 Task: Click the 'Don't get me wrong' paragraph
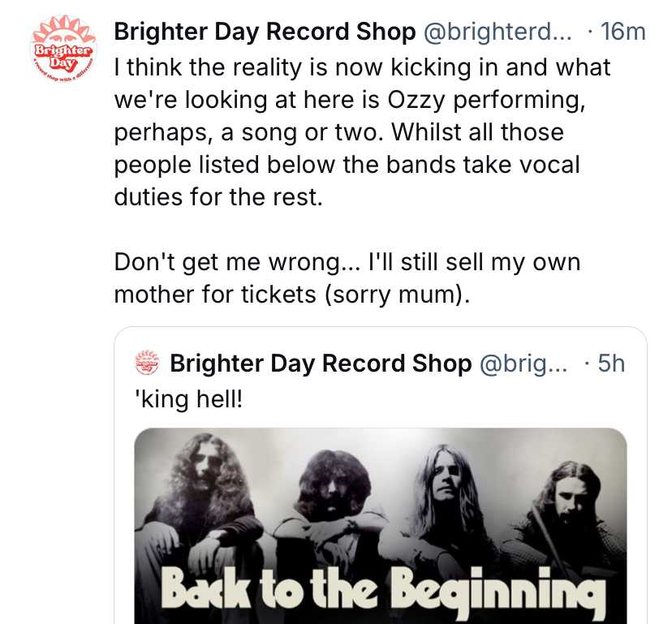pos(347,278)
